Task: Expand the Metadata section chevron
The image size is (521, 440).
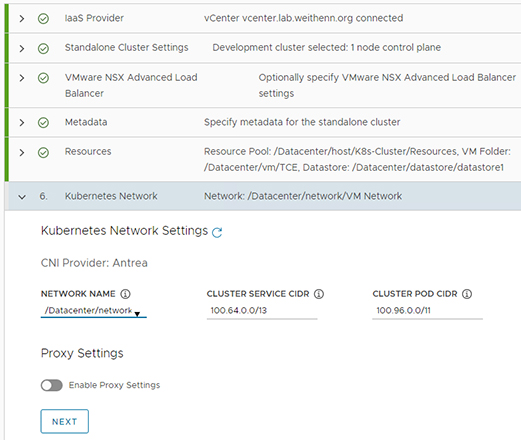Action: coord(22,123)
